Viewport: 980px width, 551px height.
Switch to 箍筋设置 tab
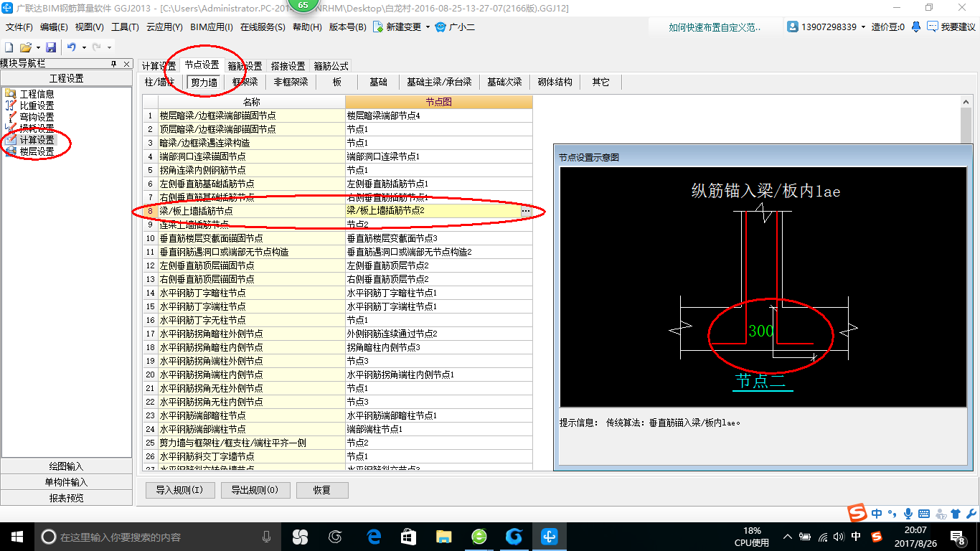(x=245, y=65)
